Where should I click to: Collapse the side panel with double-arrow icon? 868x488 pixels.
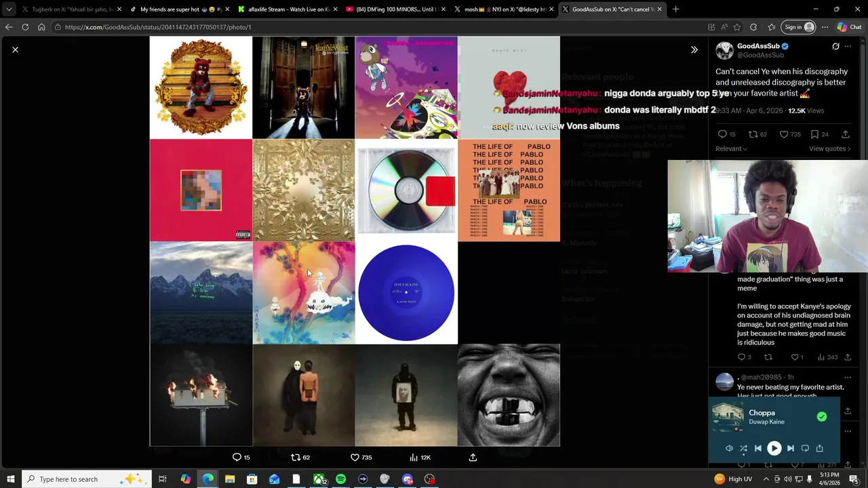pos(694,49)
